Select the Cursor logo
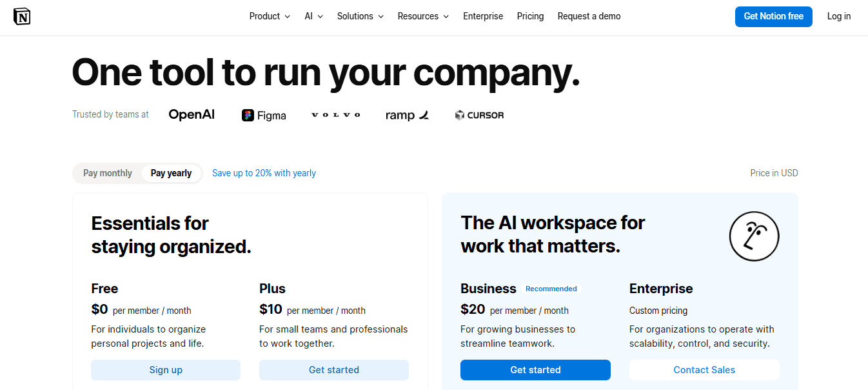 point(479,115)
